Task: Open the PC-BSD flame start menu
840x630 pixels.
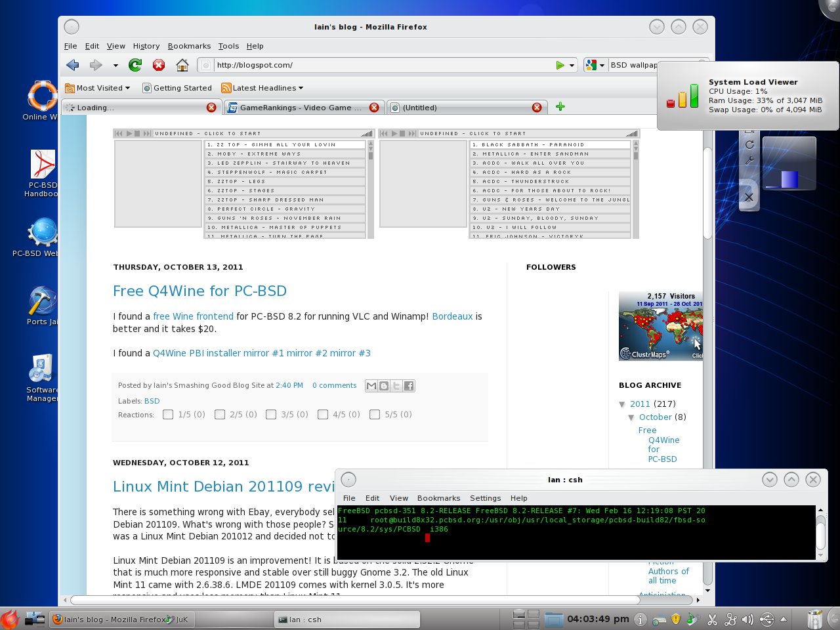Action: pos(10,619)
